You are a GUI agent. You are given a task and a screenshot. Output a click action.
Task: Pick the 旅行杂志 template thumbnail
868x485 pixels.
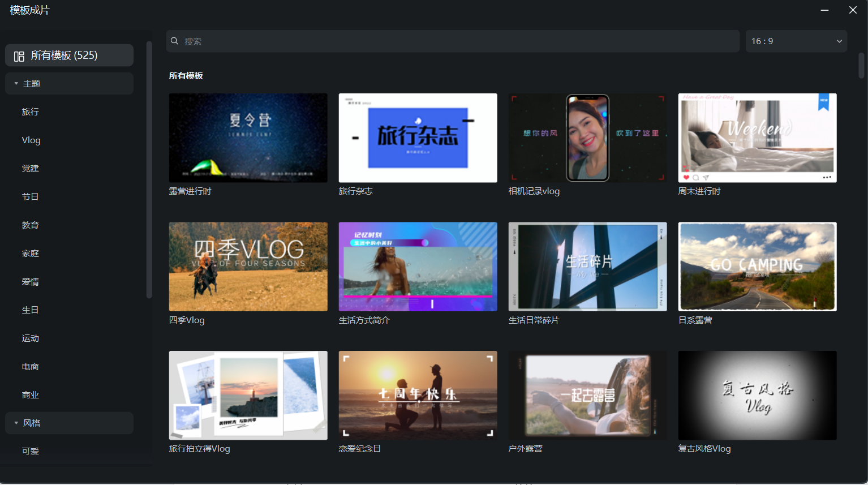click(418, 138)
